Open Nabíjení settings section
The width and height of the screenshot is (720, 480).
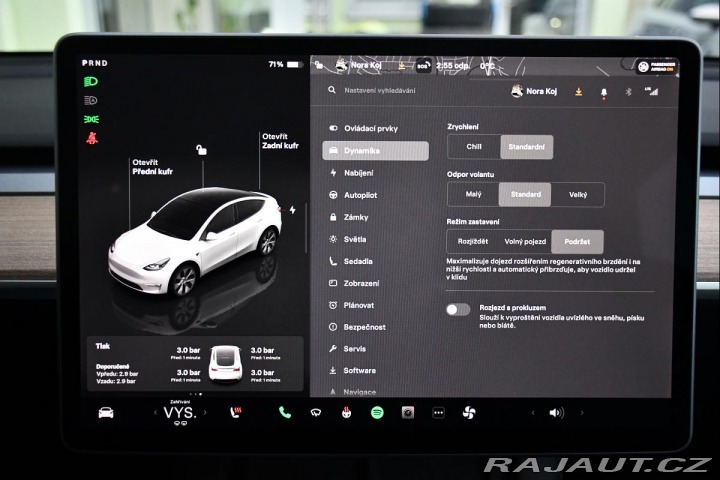click(376, 173)
